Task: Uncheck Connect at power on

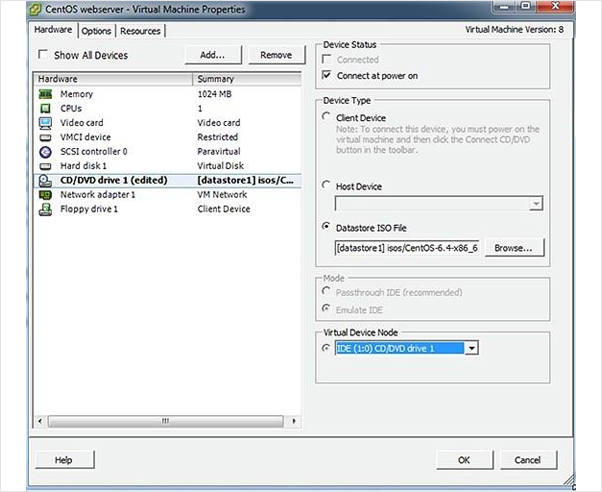Action: point(326,75)
